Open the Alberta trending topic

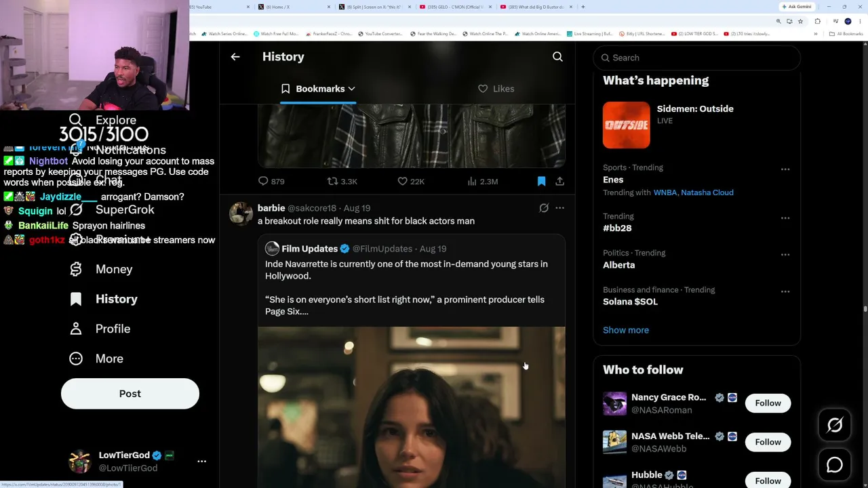618,265
